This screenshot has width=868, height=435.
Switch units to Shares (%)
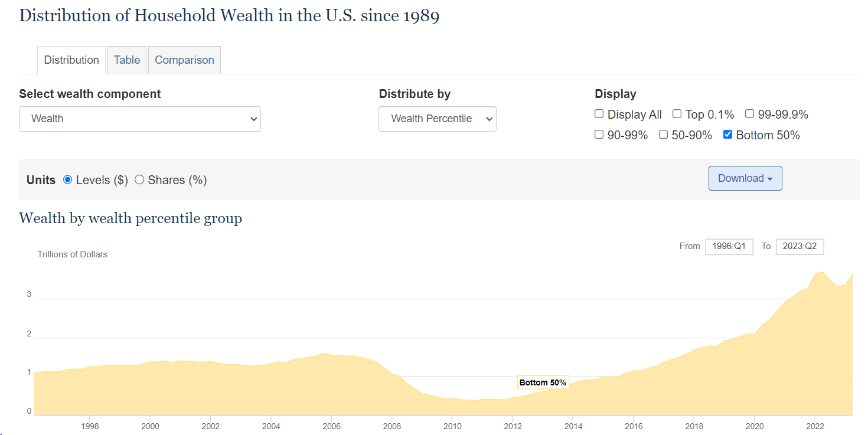pos(139,180)
